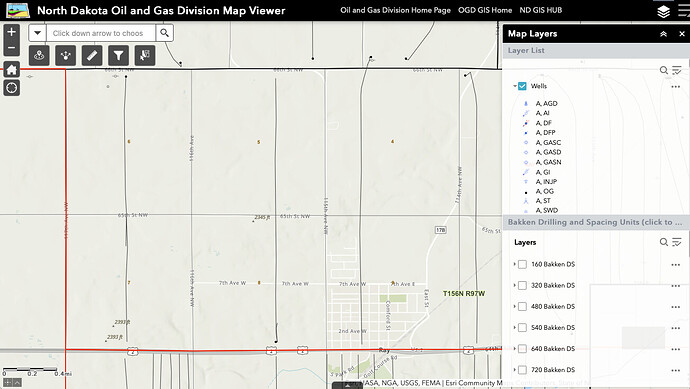
Task: Open the measure ruler tool
Action: [x=92, y=55]
